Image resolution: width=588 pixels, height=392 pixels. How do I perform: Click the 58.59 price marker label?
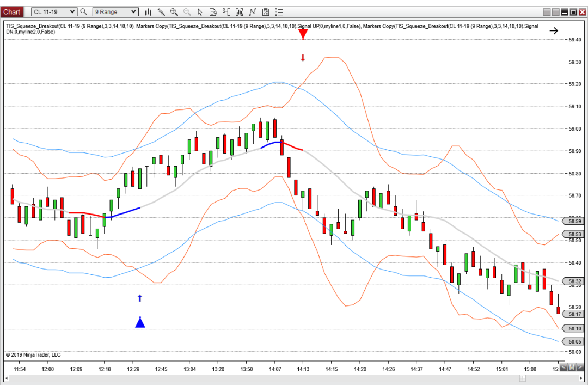pos(574,222)
